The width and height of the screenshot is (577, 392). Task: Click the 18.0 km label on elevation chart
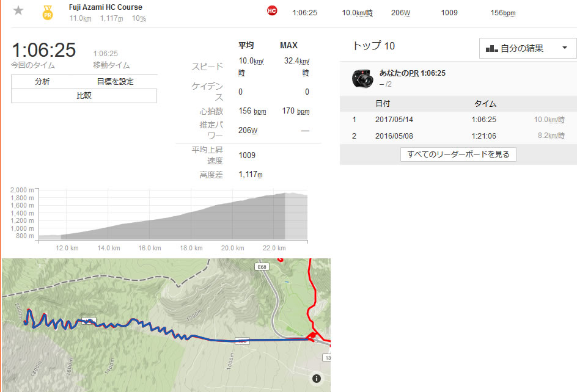point(191,249)
